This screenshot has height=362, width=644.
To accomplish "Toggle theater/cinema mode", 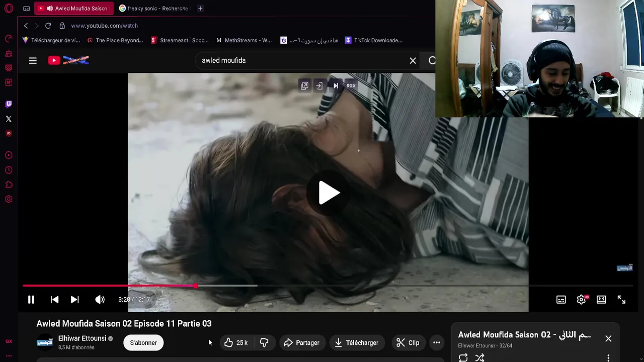I will [601, 300].
